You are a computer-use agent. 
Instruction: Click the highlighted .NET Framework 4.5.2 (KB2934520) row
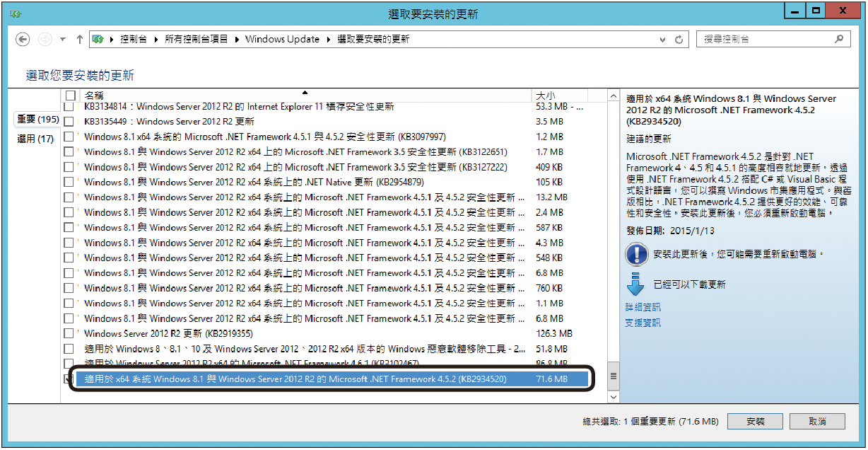pos(332,379)
